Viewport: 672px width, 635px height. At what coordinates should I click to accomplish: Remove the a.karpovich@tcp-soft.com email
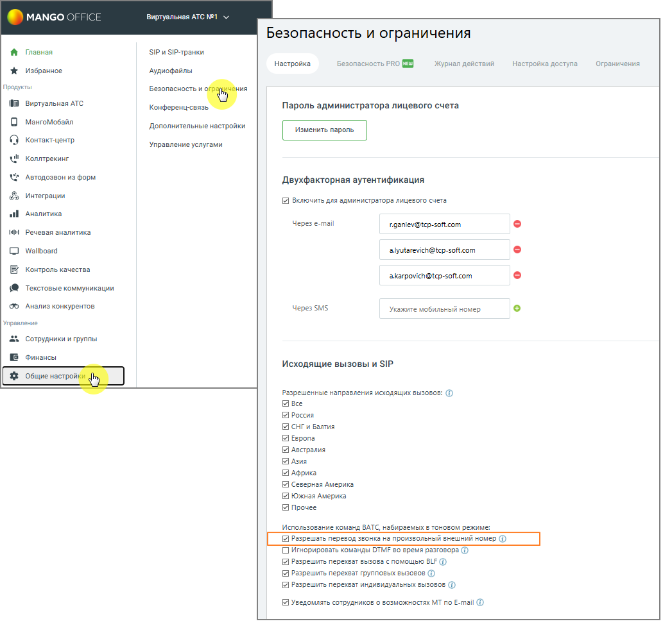tap(518, 276)
